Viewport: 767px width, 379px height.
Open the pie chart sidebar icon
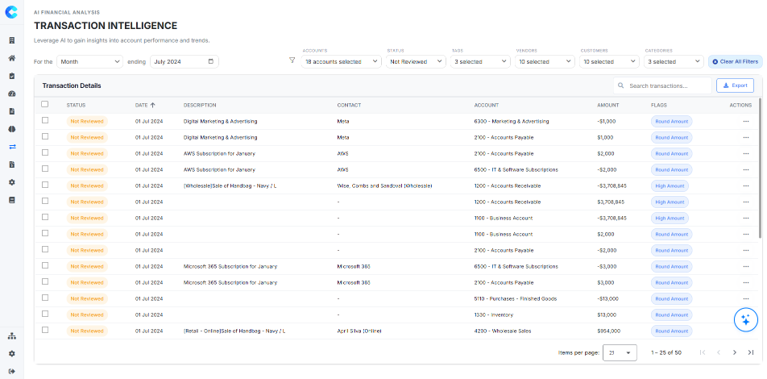(12, 129)
